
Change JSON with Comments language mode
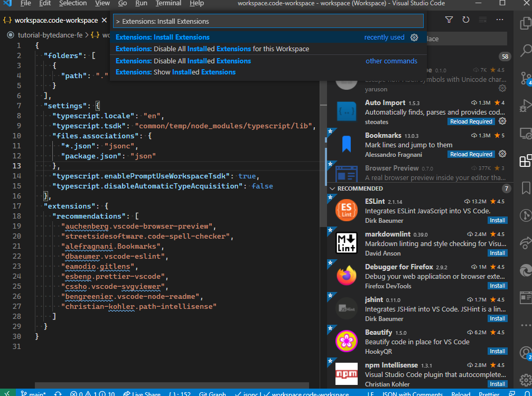click(x=412, y=394)
